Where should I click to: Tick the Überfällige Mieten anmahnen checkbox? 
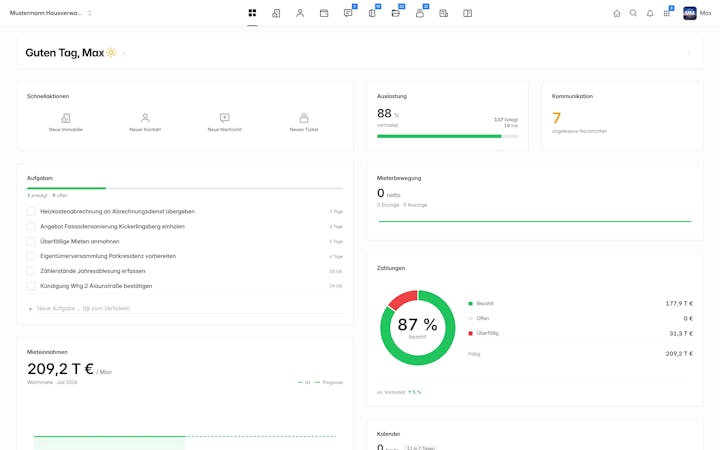pos(31,241)
